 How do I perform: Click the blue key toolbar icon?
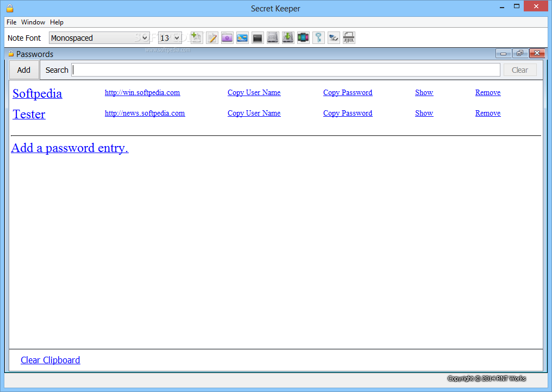coord(318,37)
